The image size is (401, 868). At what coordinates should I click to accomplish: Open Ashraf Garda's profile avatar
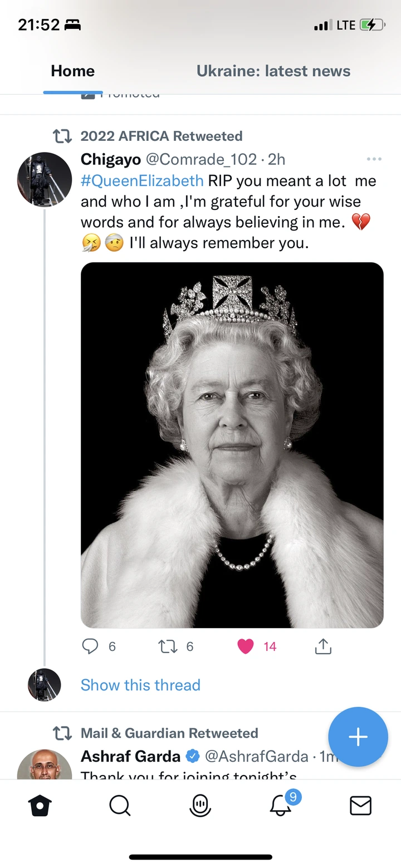click(x=45, y=766)
